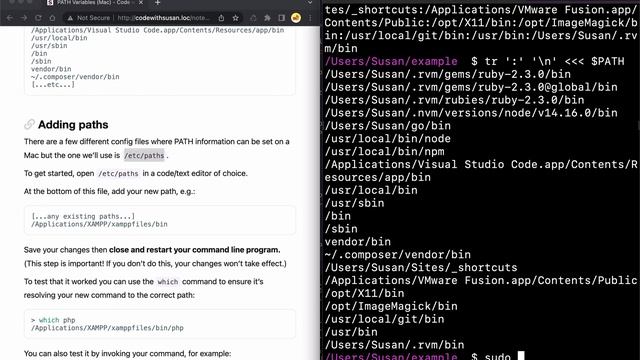Screen dimensions: 640x360
Task: Open a new Chrome tab
Action: (x=158, y=3)
